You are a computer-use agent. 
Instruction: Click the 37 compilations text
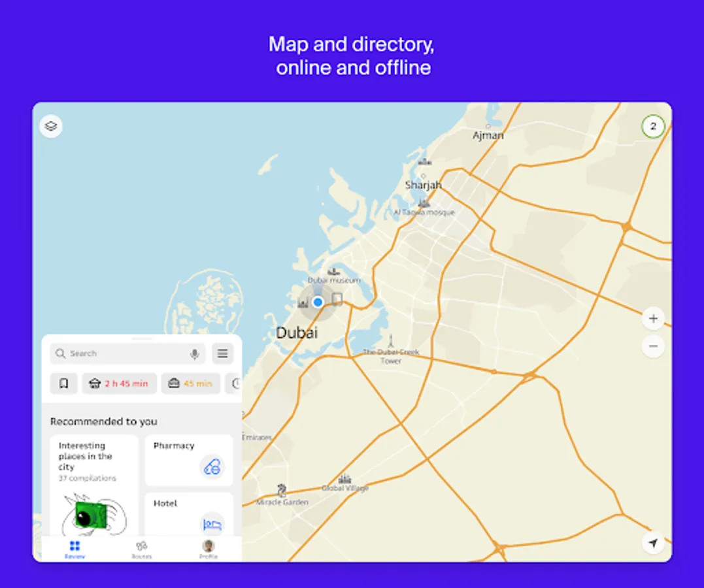click(x=88, y=478)
